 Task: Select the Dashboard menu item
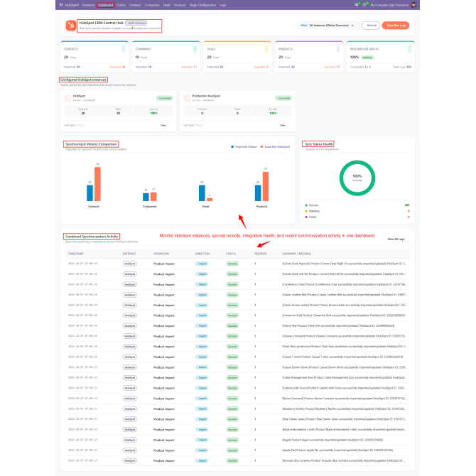[x=106, y=5]
